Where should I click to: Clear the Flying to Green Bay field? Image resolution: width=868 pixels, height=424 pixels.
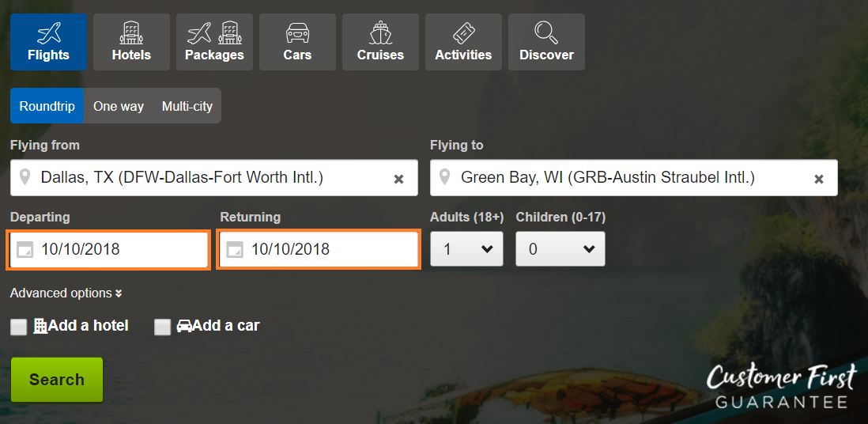pos(819,179)
